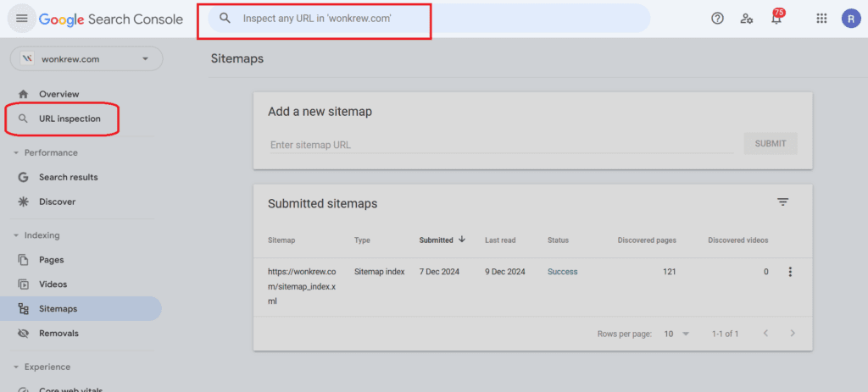
Task: Click the 'Submitted sitemaps' heading
Action: pyautogui.click(x=323, y=203)
